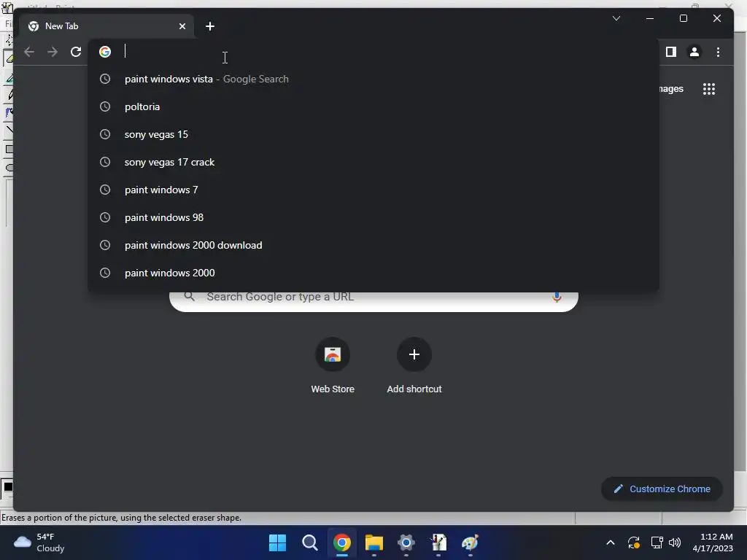747x560 pixels.
Task: Open a new tab with the plus button
Action: pos(209,26)
